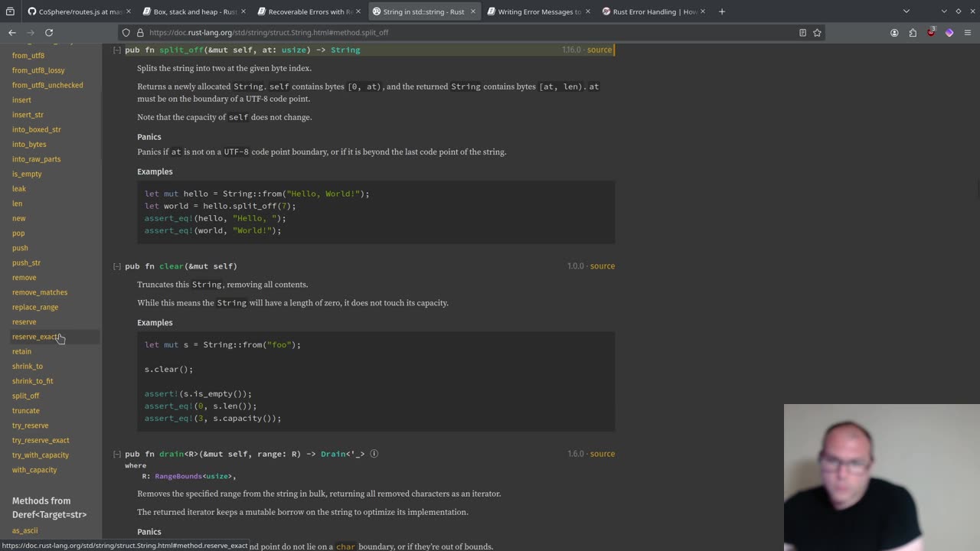The width and height of the screenshot is (980, 551).
Task: Jump to shrink_to_fit in sidebar
Action: coord(33,381)
